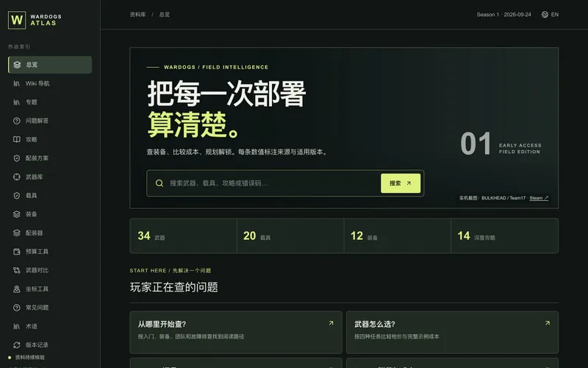Click the magnifier icon in search bar
The width and height of the screenshot is (588, 368).
[159, 183]
